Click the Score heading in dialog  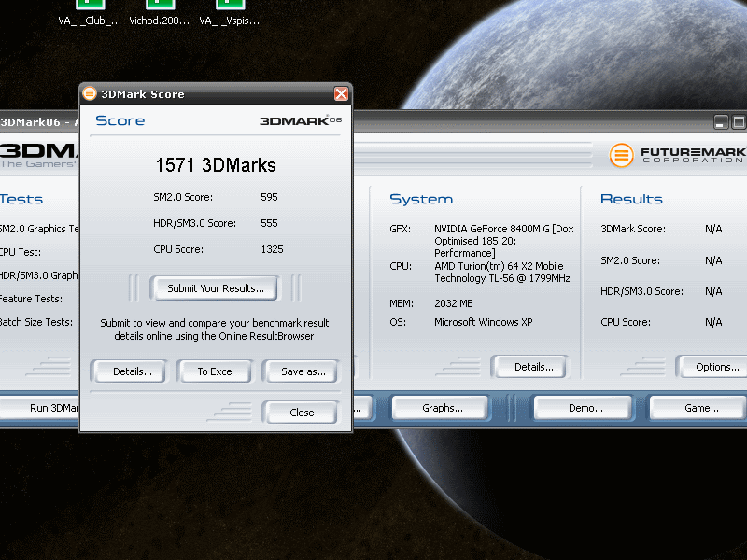(120, 120)
